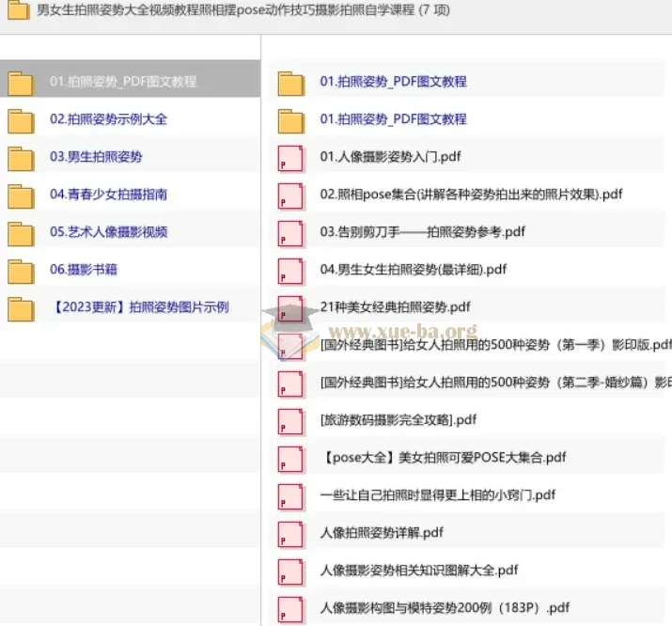672x626 pixels.
Task: Open the 【2023更新】拍照姿势图片示例 folder name
Action: (140, 307)
